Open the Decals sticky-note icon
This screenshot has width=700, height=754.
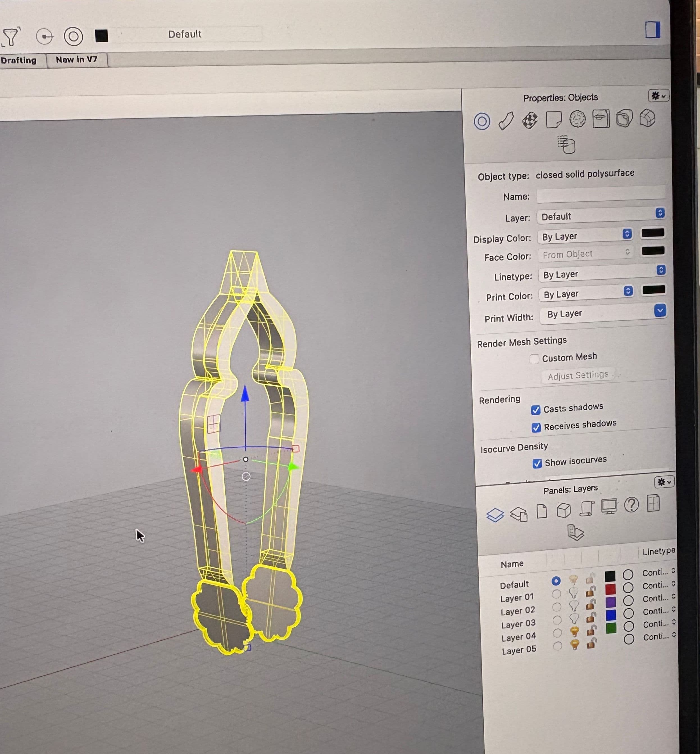click(x=554, y=120)
